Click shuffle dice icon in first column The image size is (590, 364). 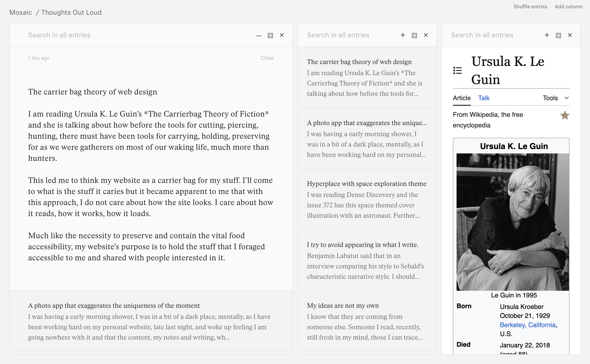coord(270,35)
